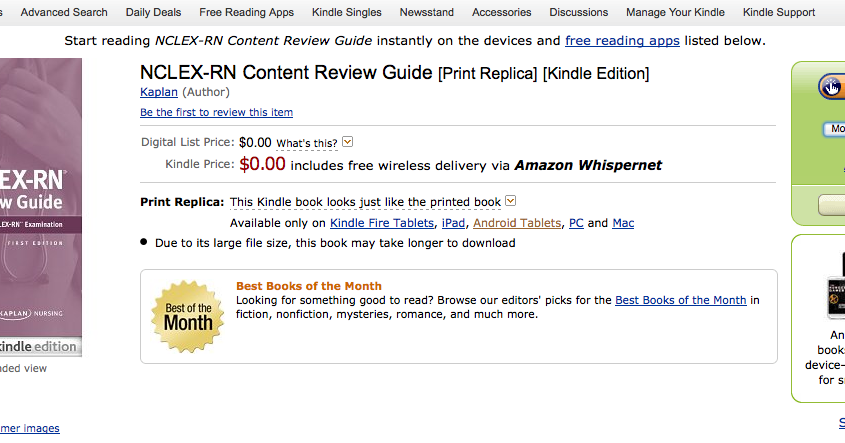Viewport: 845px width, 443px height.
Task: Click Manage Your Kindle in top bar
Action: click(x=676, y=12)
